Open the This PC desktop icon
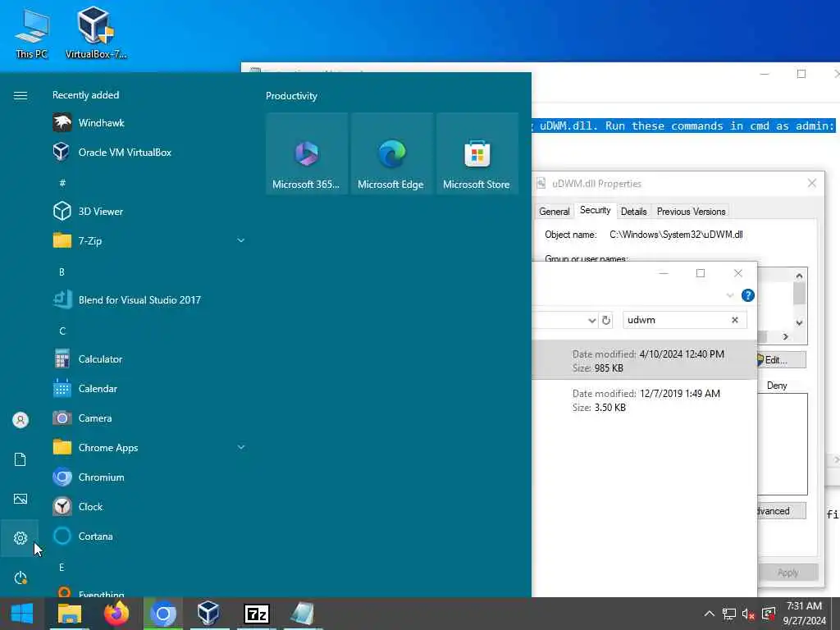The width and height of the screenshot is (840, 630). pos(31,33)
